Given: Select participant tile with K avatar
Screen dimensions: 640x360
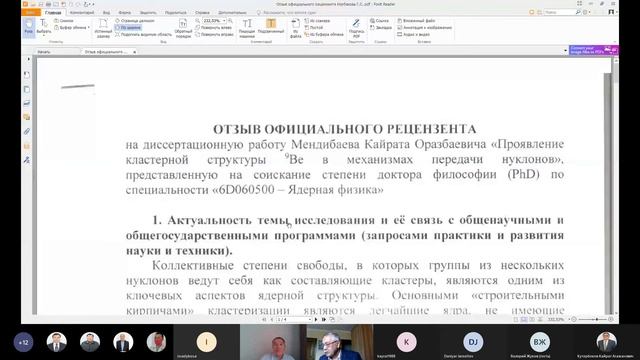Looking at the screenshot, I should click(406, 342).
